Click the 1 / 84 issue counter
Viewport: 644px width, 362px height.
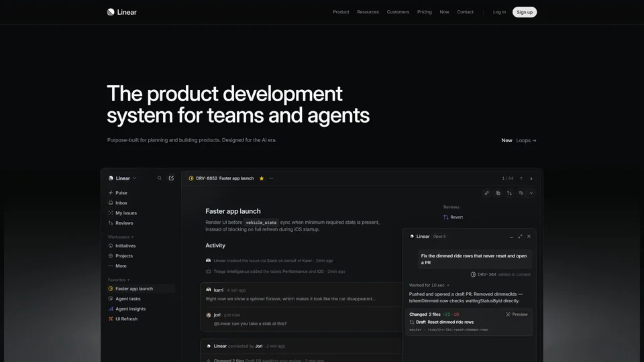tap(508, 178)
